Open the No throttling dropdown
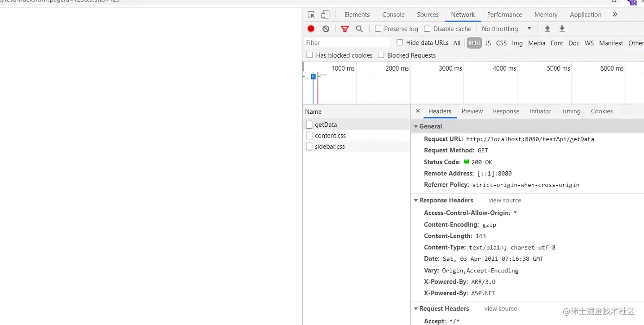 click(x=507, y=29)
